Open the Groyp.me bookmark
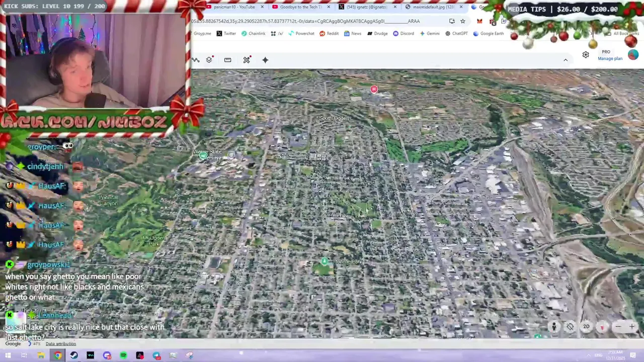 click(x=202, y=34)
